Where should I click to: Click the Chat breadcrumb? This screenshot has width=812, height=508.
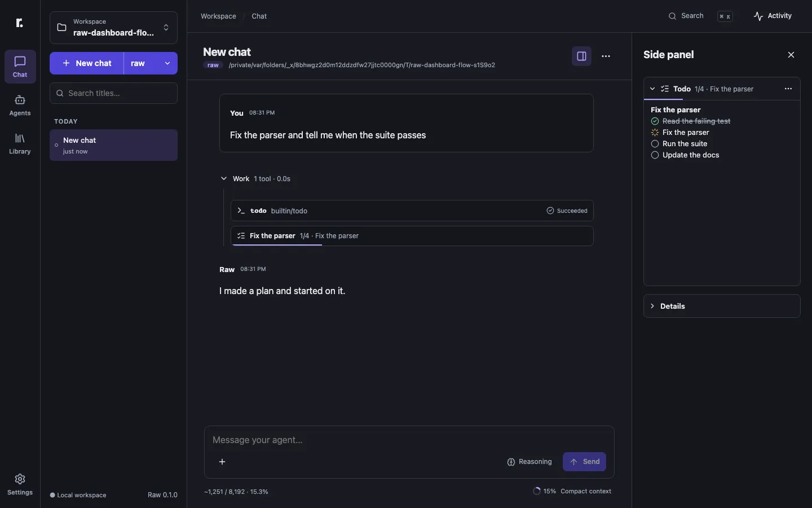coord(259,16)
